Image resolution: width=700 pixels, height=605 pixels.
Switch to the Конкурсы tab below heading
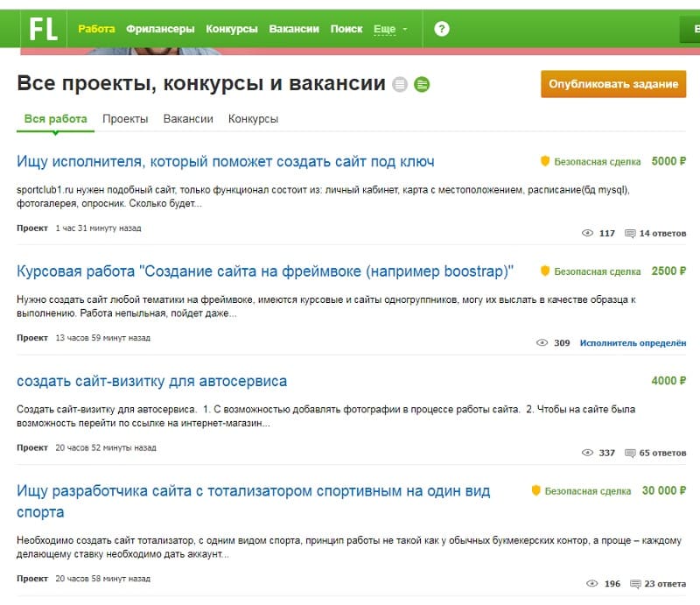253,119
